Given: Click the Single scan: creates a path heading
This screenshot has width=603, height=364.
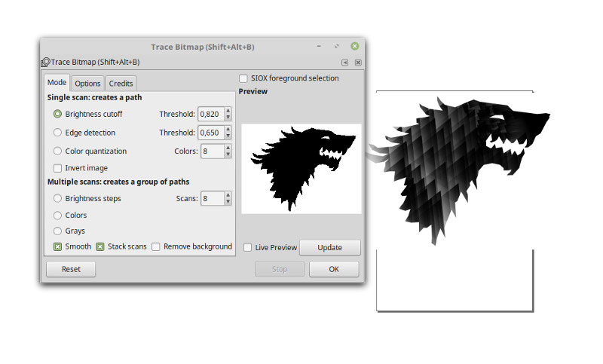Looking at the screenshot, I should (x=95, y=97).
